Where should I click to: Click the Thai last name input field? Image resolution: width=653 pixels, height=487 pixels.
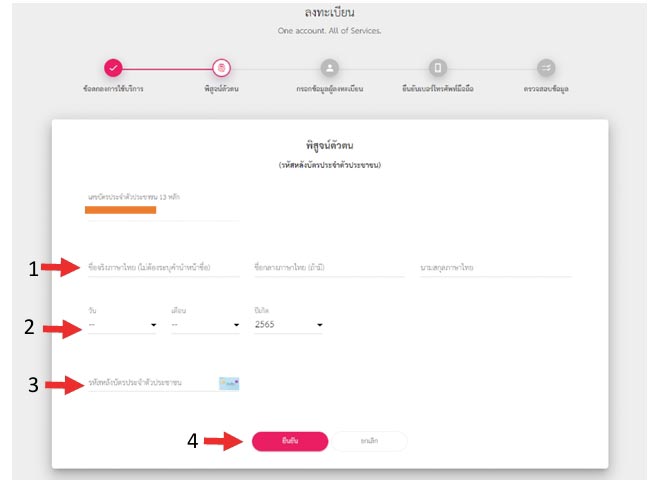(495, 268)
